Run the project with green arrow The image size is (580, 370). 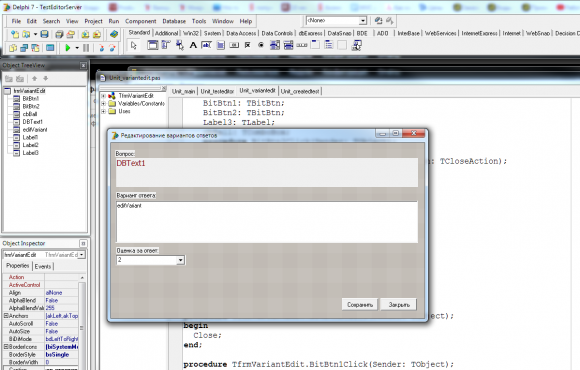tap(68, 48)
